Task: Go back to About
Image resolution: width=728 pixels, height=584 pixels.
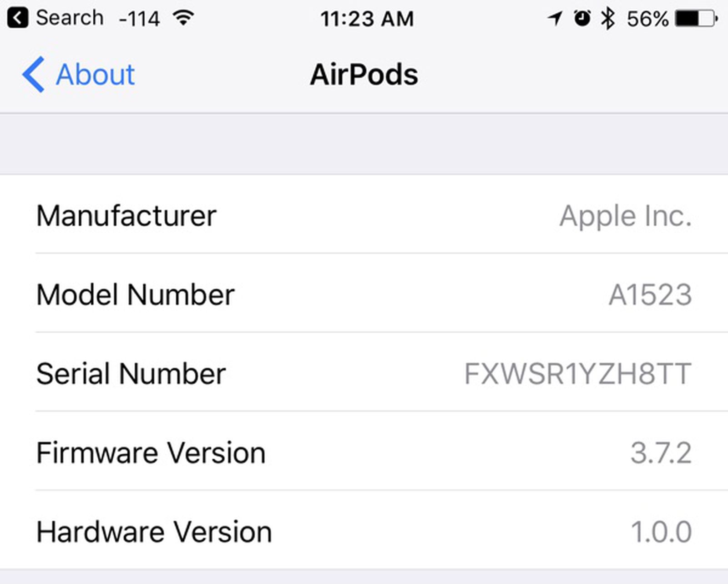Action: (95, 74)
